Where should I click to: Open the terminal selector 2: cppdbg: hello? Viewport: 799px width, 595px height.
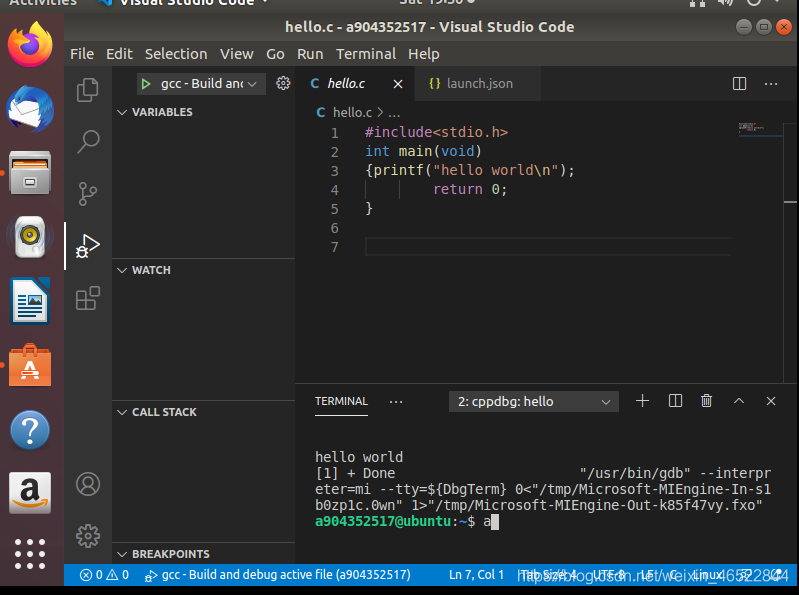534,401
